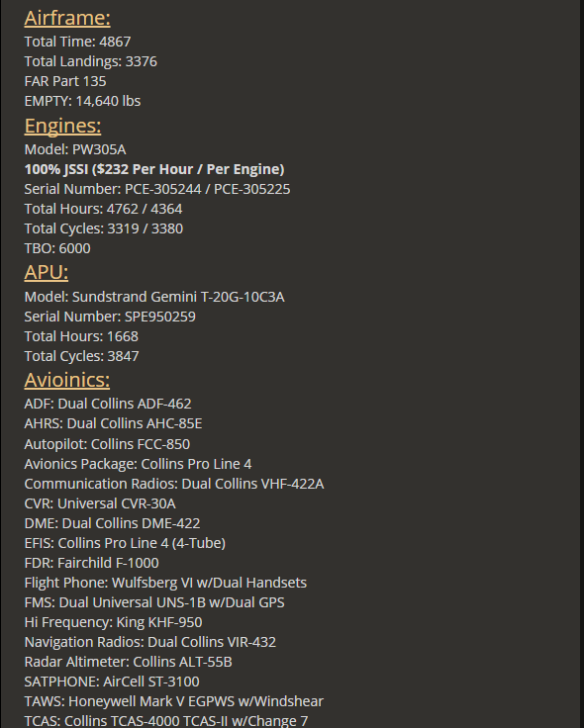Viewport: 584px width, 728px height.
Task: Click the SATPHONE AirCell ST-3100 line
Action: pos(112,682)
